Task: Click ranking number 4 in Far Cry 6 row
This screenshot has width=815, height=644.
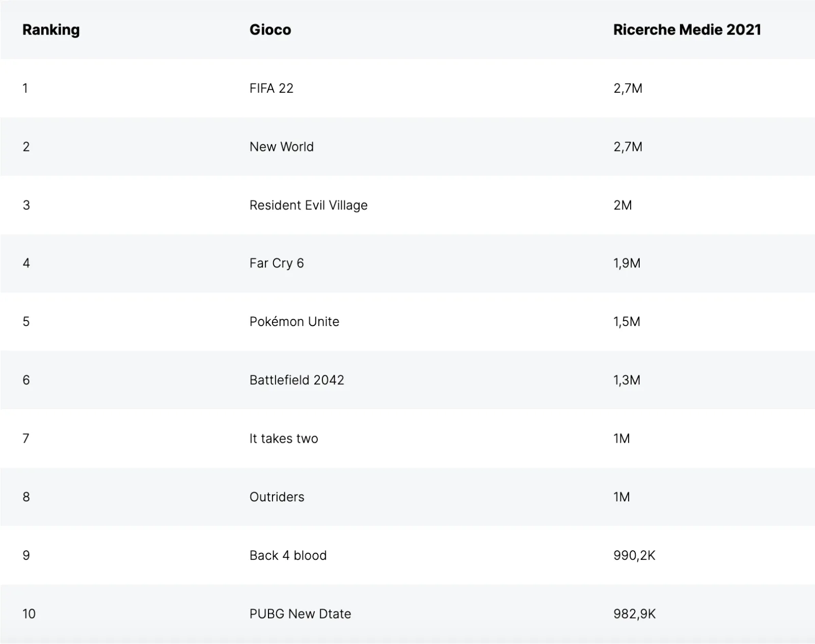Action: click(26, 263)
